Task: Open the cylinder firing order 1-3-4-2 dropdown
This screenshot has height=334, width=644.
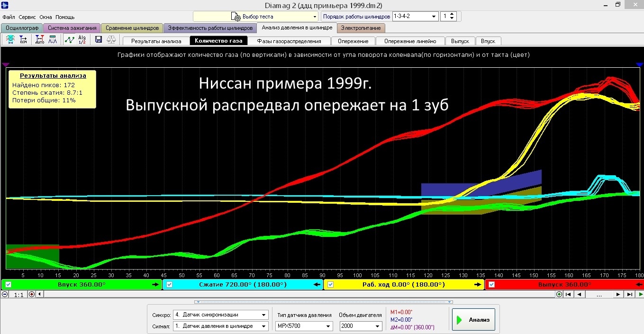Action: click(x=415, y=17)
